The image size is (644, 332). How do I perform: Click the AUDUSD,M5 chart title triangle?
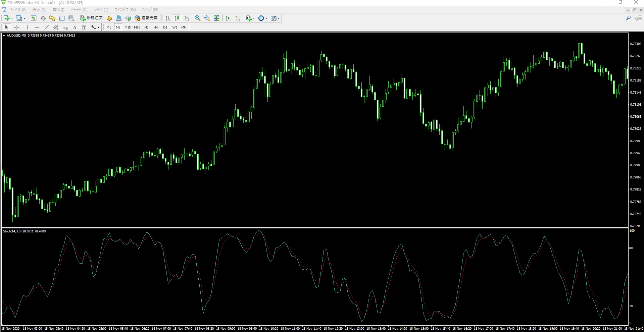click(x=4, y=36)
